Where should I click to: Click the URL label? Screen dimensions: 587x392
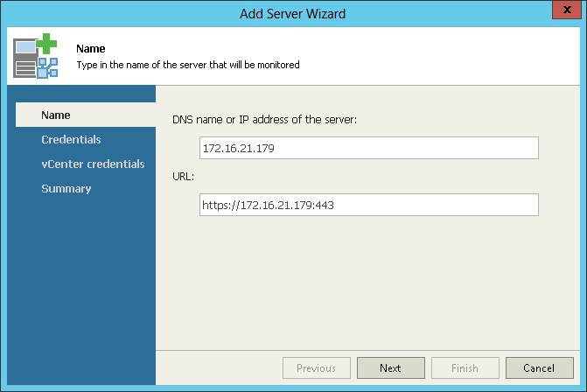point(184,177)
